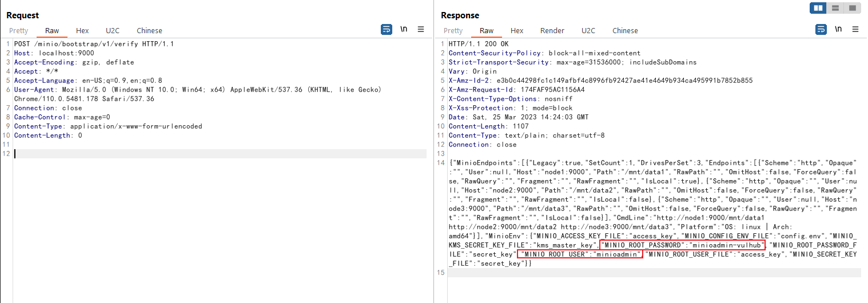Switch Request pane to Chinese tab
The image size is (868, 303).
pyautogui.click(x=149, y=31)
